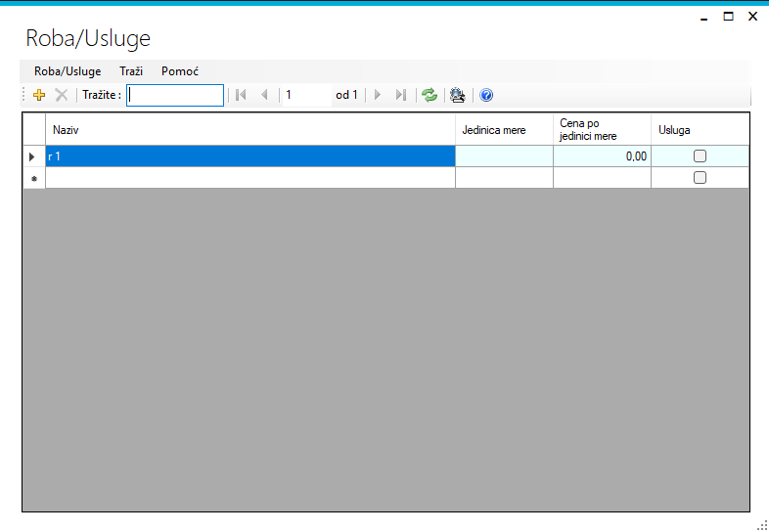Go to the first record with navigator icon
The height and width of the screenshot is (532, 769).
(241, 95)
